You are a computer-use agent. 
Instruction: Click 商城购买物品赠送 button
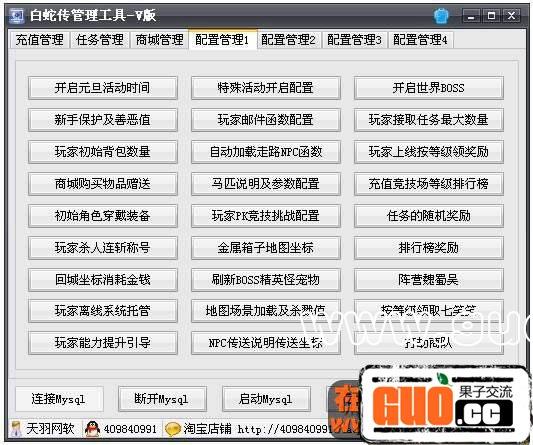click(103, 184)
